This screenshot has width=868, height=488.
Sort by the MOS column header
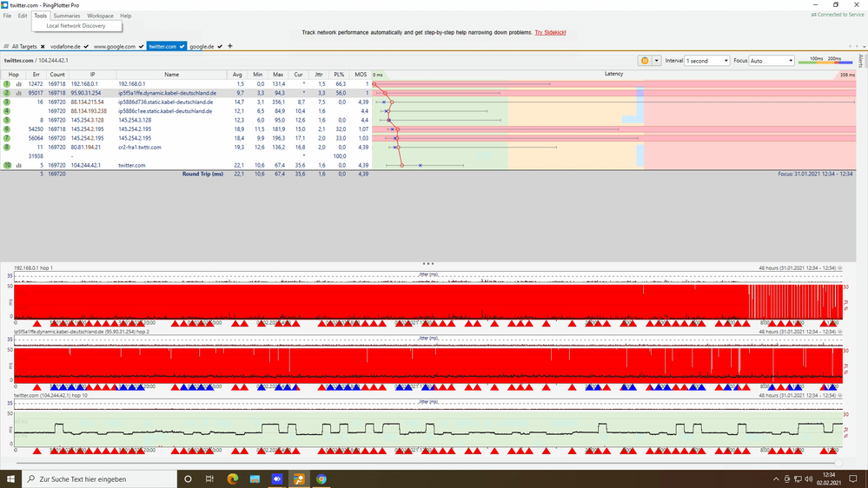click(361, 75)
